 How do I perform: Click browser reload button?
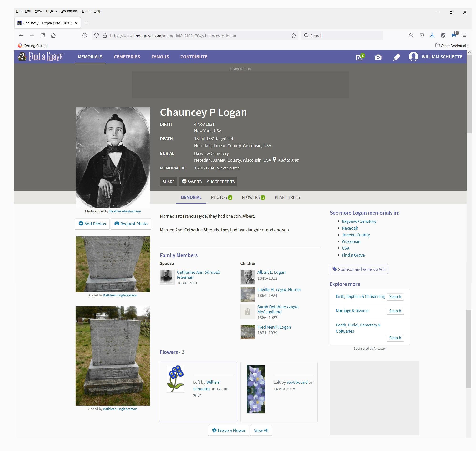coord(42,35)
